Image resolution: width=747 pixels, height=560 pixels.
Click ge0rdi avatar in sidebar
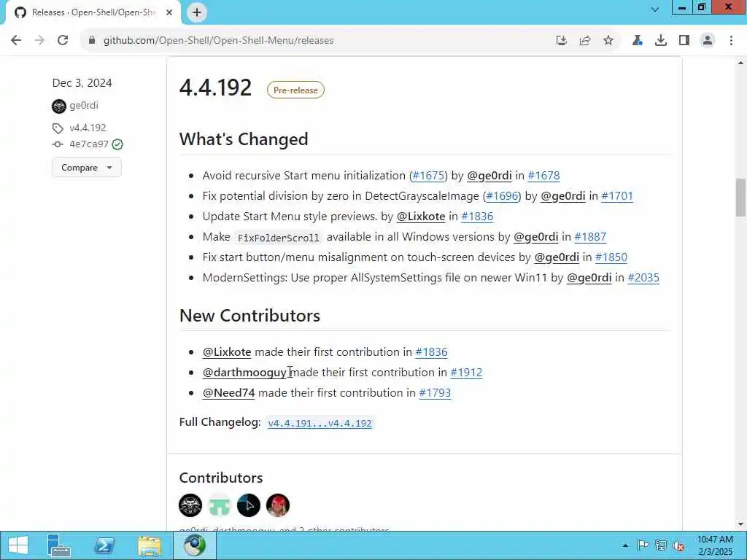click(x=59, y=106)
